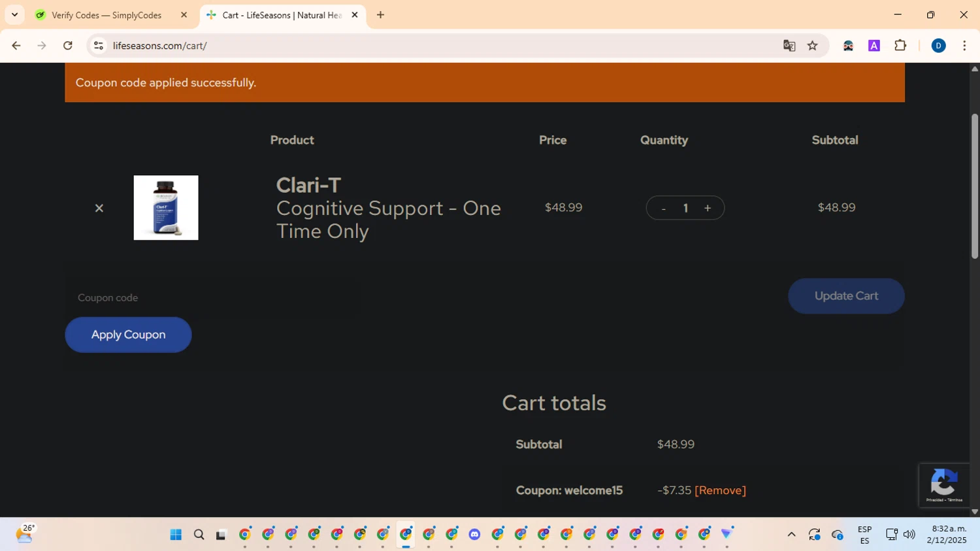Open the purple A extension icon
Image resolution: width=980 pixels, height=551 pixels.
pos(874,46)
